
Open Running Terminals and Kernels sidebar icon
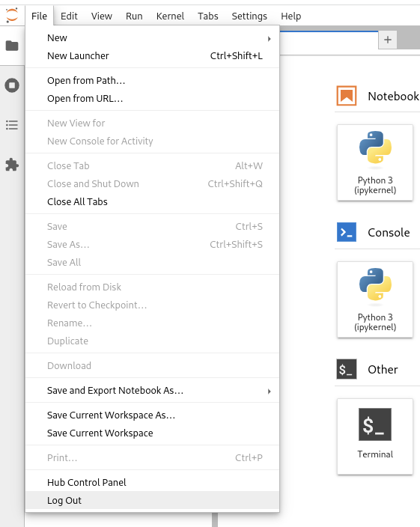12,85
